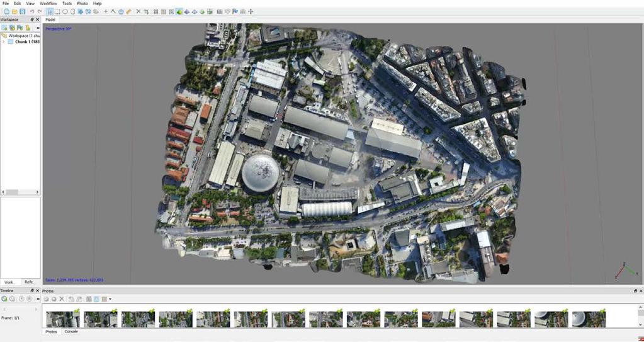Toggle highlighted thumbnail view in Photos toolbar
The width and height of the screenshot is (644, 342).
click(96, 299)
